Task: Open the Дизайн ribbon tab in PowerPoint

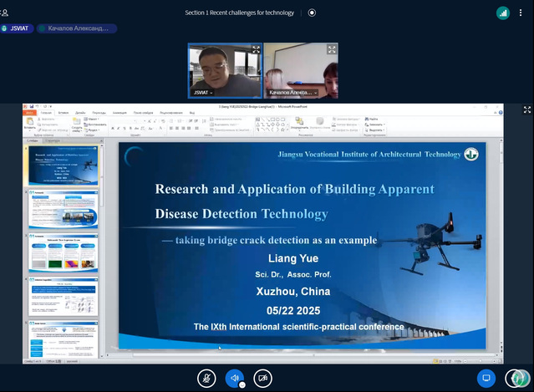Action: 80,112
